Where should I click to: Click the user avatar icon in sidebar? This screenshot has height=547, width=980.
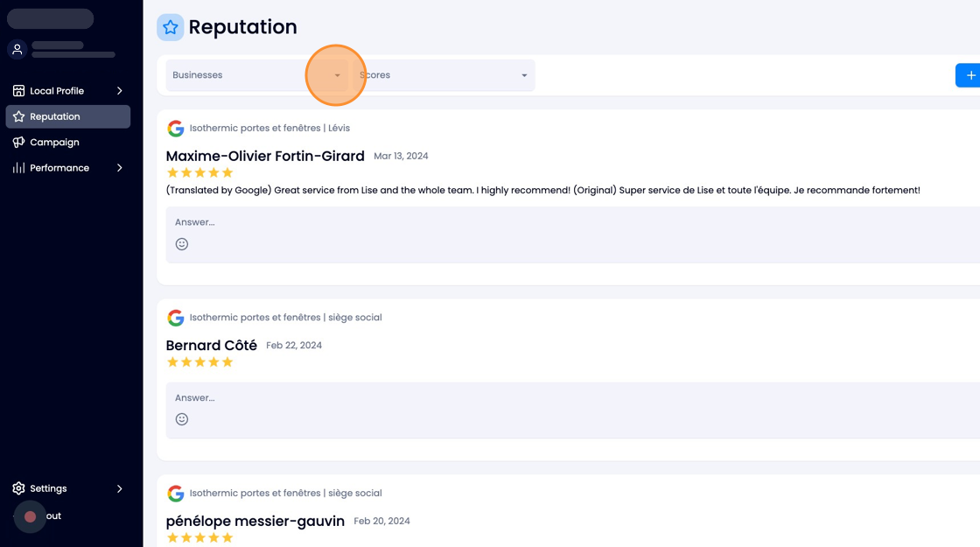tap(17, 49)
